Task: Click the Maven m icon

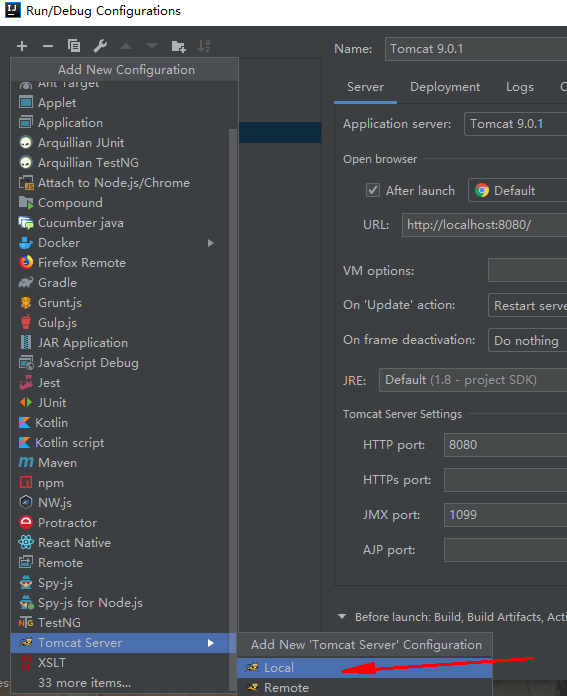Action: [26, 462]
